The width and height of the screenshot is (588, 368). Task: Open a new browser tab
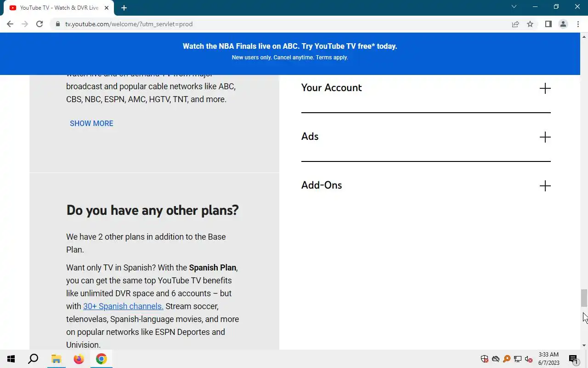124,8
